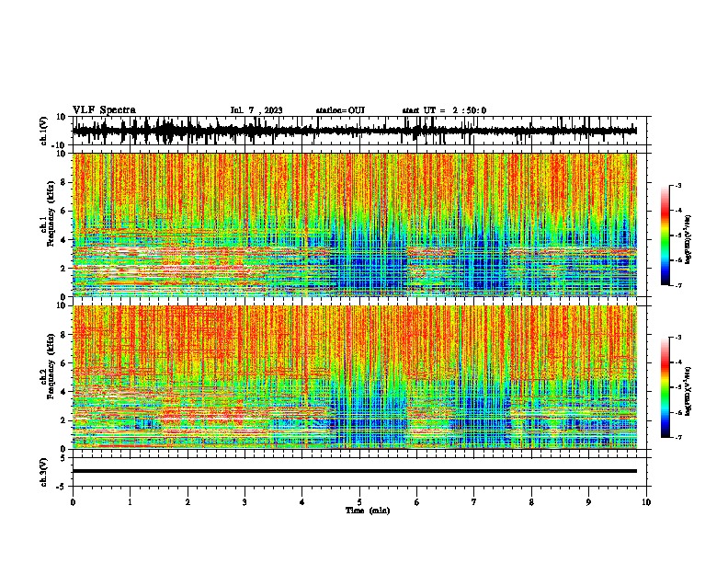The height and width of the screenshot is (563, 728).
Task: Click the "ch.1(V)" waveform axis label
Action: click(44, 131)
